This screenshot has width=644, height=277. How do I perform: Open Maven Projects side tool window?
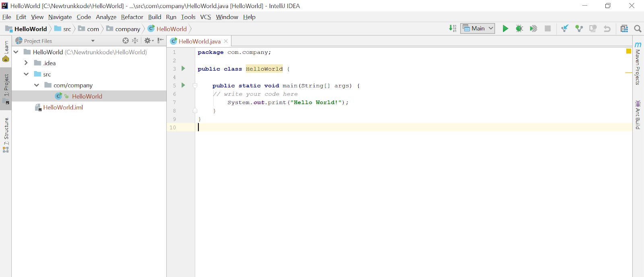click(638, 63)
